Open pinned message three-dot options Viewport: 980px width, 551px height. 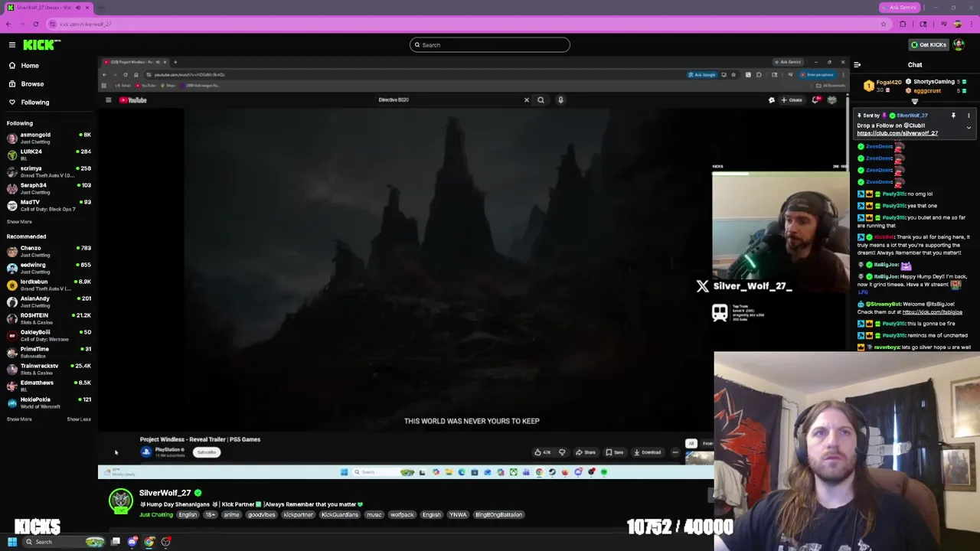tap(969, 116)
